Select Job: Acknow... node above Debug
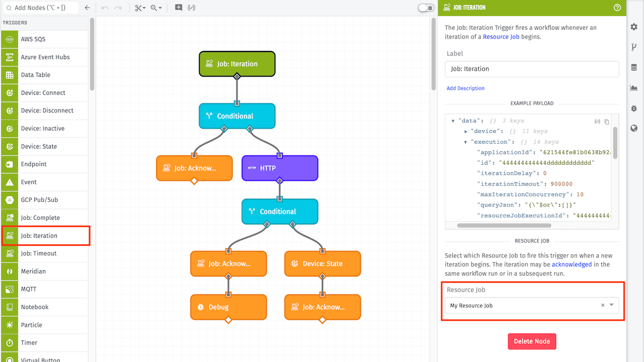644x362 pixels. pos(229,263)
